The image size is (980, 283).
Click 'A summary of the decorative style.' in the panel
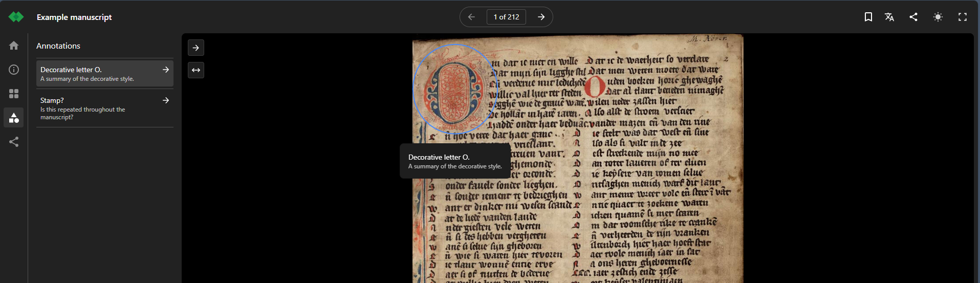[x=87, y=79]
